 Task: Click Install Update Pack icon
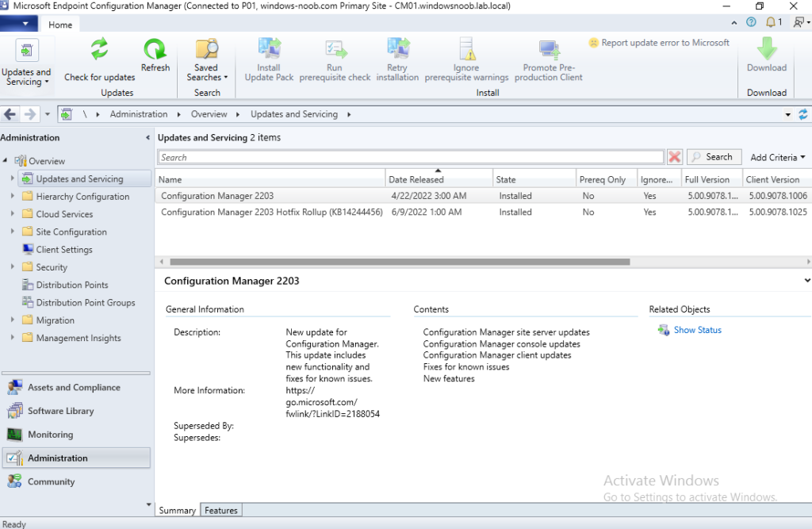pos(269,50)
